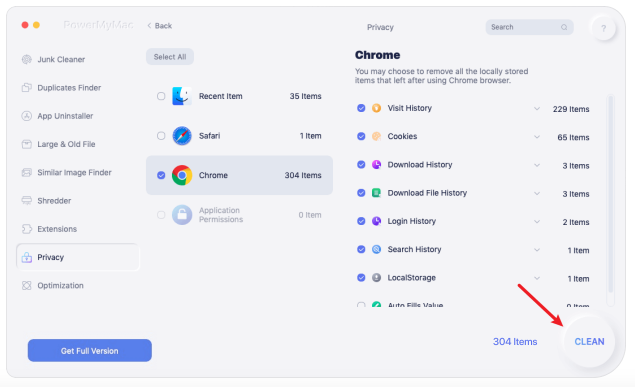Open the Junk Cleaner sidebar icon
Screen dimensions: 635x387
[x=27, y=60]
